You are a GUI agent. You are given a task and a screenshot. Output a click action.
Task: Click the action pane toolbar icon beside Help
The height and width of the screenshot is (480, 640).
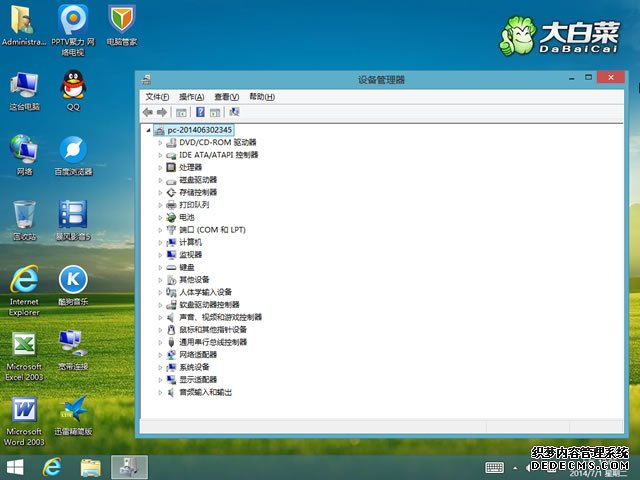coord(215,112)
